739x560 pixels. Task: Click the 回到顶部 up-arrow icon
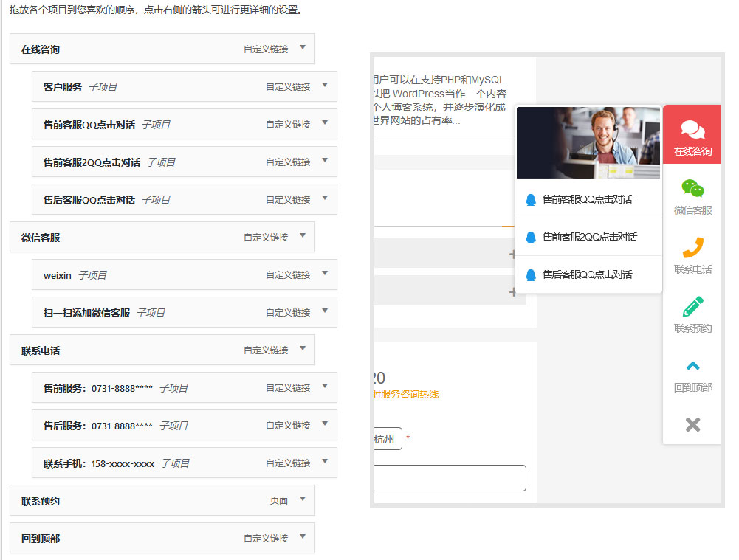[x=692, y=366]
